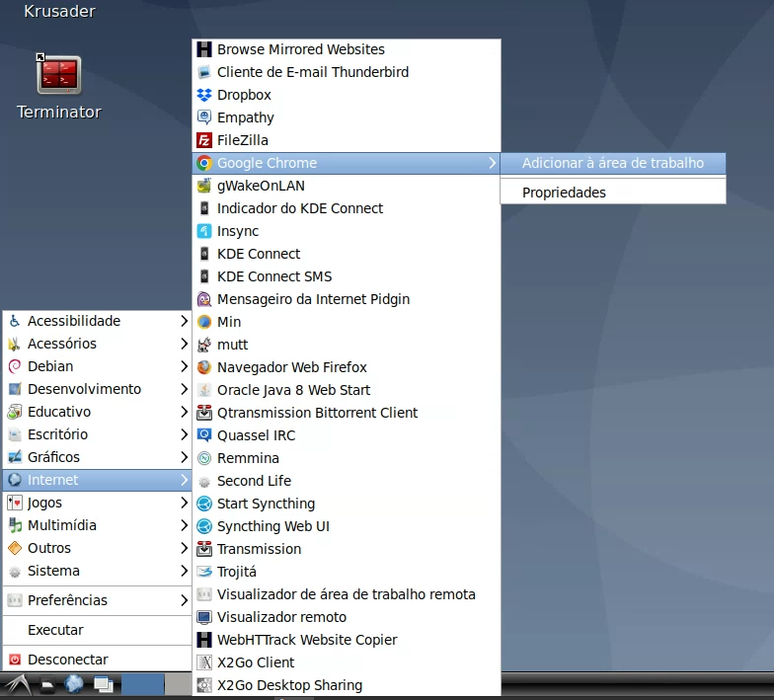
Task: Launch Start Syncthing
Action: 347,504
